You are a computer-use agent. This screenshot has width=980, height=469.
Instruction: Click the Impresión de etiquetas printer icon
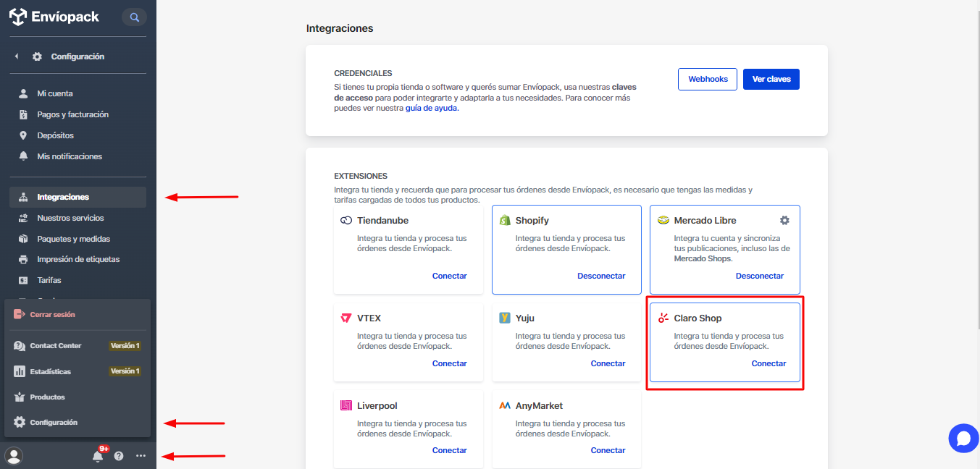pos(22,259)
